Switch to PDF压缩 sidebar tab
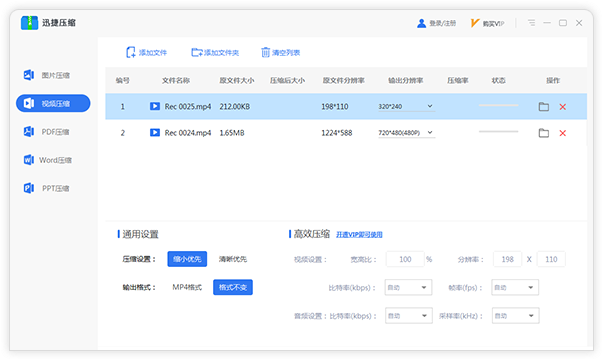This screenshot has width=603, height=360. click(x=53, y=132)
